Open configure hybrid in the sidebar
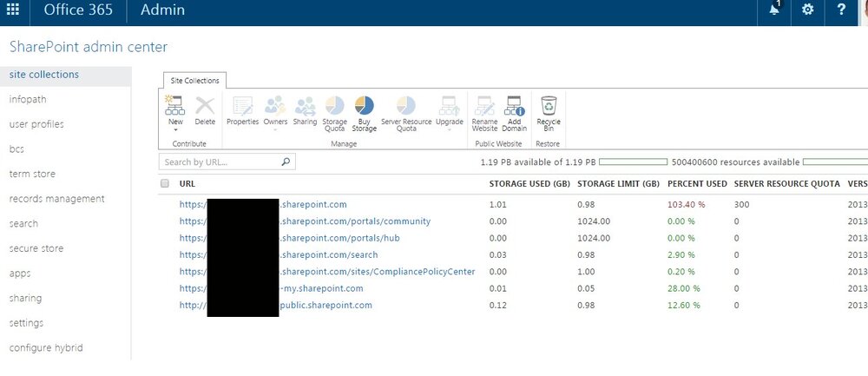 (46, 347)
